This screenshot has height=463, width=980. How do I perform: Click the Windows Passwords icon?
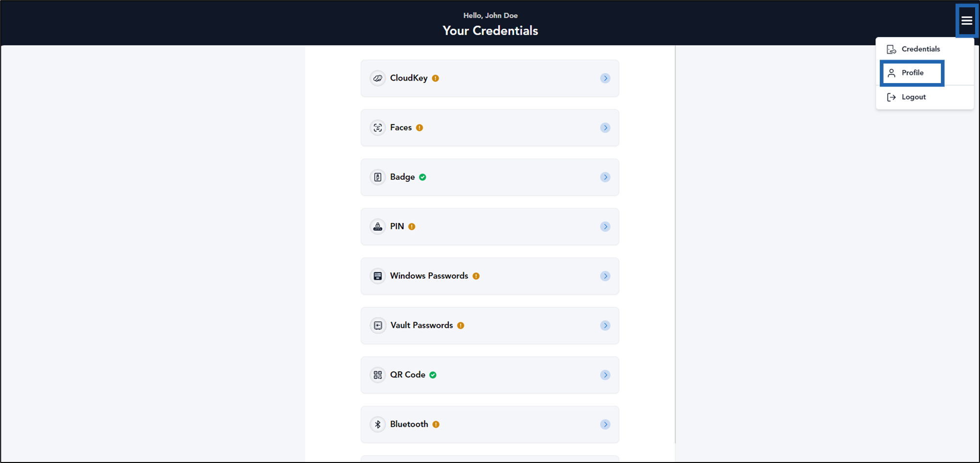pyautogui.click(x=378, y=276)
